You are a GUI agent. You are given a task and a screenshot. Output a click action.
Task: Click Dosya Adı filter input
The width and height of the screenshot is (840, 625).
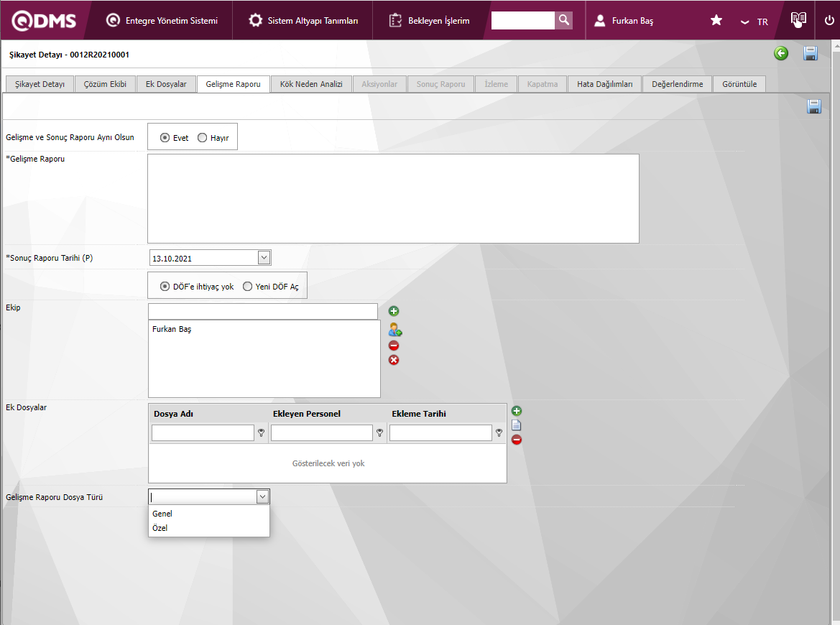pos(203,432)
